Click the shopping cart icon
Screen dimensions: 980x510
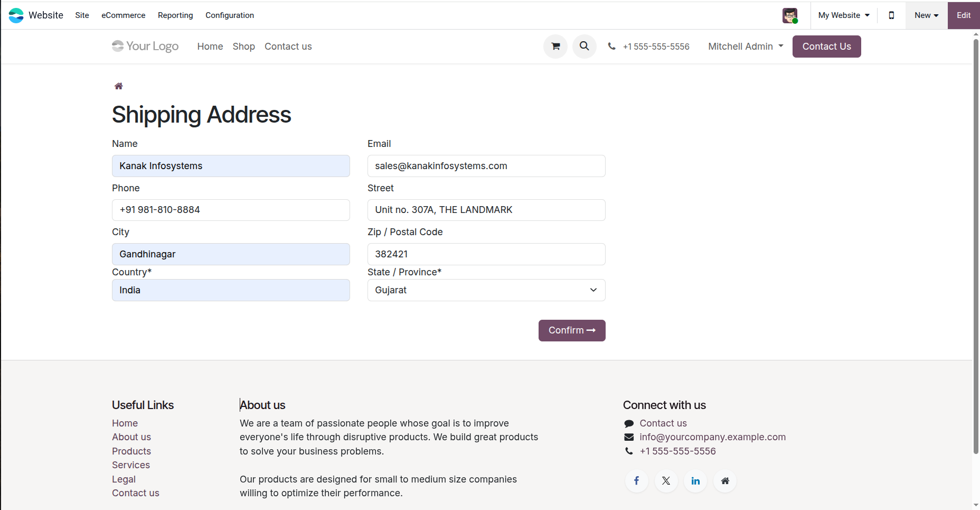point(555,47)
